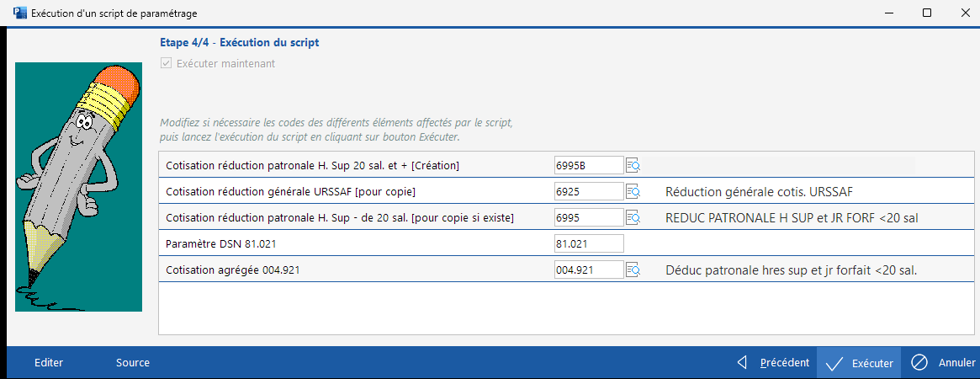Click the 6995B code input field

588,165
